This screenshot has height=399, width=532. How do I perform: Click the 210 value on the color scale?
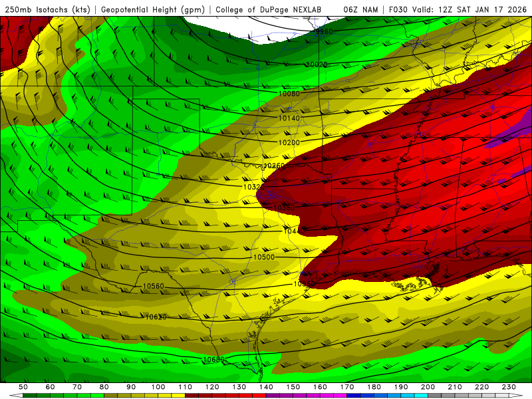coord(455,387)
